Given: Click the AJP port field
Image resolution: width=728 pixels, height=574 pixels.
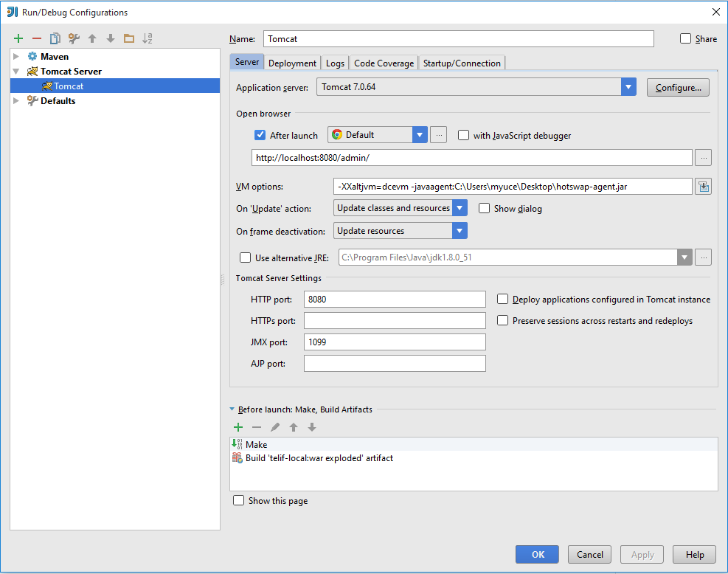Looking at the screenshot, I should click(395, 363).
